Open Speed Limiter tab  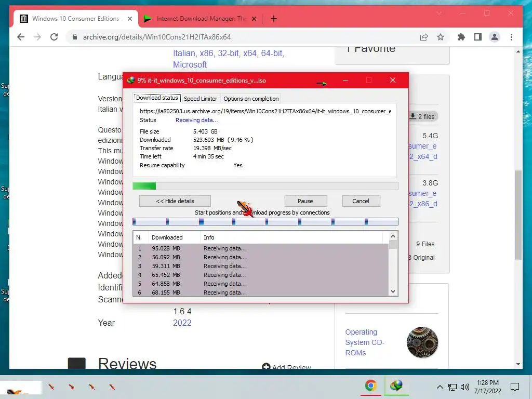click(201, 99)
